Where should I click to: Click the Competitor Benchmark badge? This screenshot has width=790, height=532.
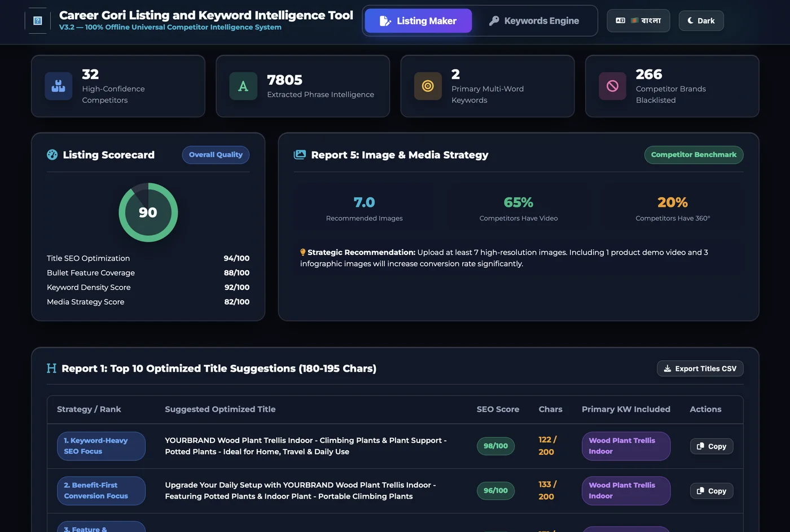click(x=694, y=155)
